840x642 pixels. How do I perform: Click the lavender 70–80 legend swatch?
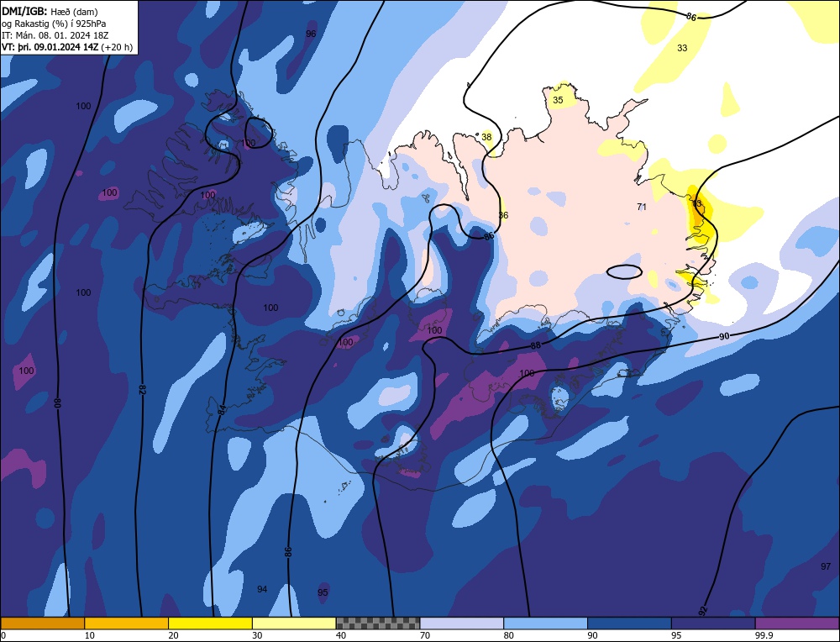(x=462, y=623)
